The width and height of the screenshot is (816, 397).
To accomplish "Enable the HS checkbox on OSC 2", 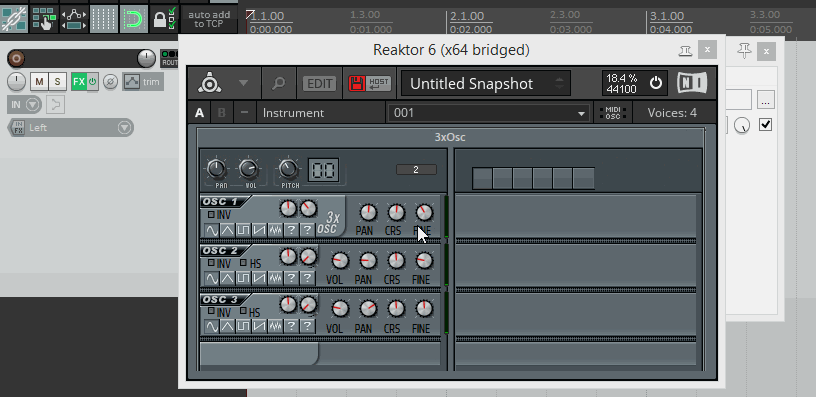I will click(x=243, y=263).
